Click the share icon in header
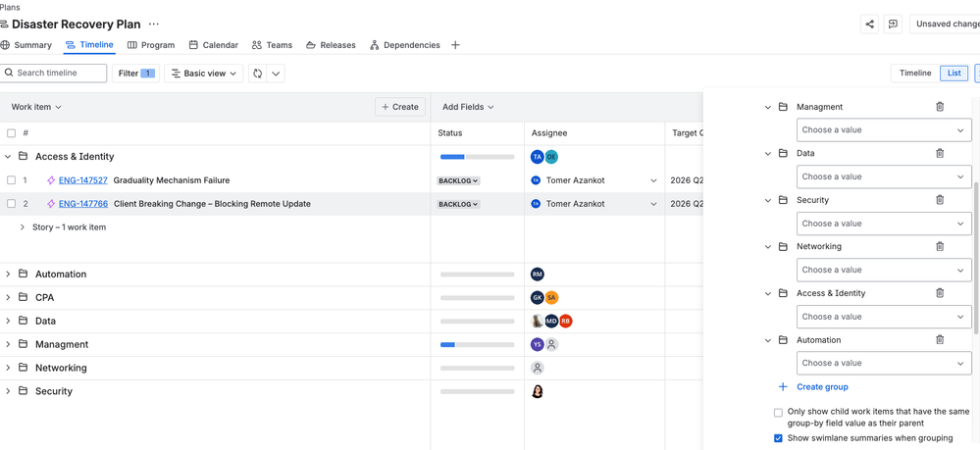 [869, 24]
